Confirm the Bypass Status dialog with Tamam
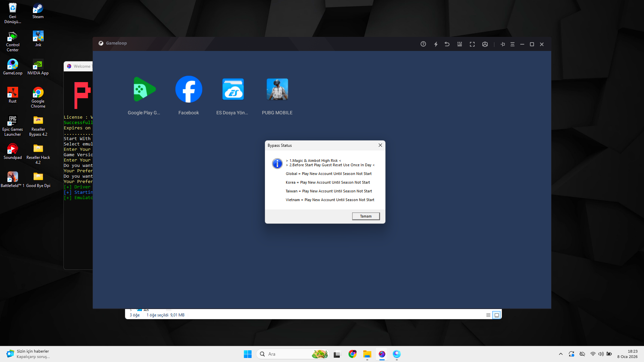 pos(366,216)
